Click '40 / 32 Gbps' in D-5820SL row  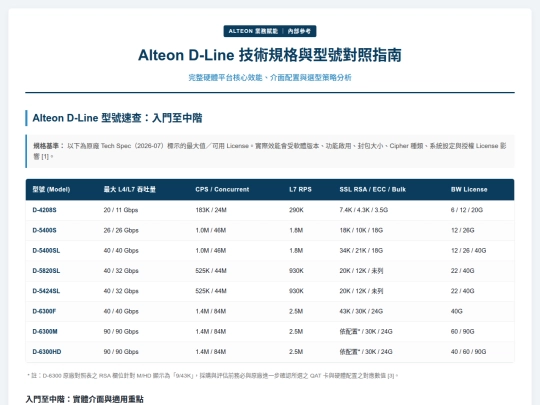tap(121, 271)
